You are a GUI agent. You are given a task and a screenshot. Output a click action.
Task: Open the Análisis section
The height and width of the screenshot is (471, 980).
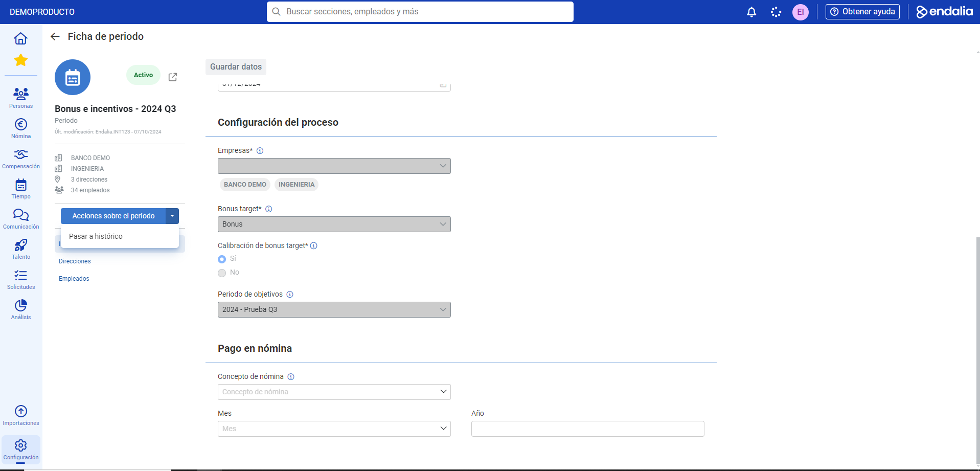(21, 309)
